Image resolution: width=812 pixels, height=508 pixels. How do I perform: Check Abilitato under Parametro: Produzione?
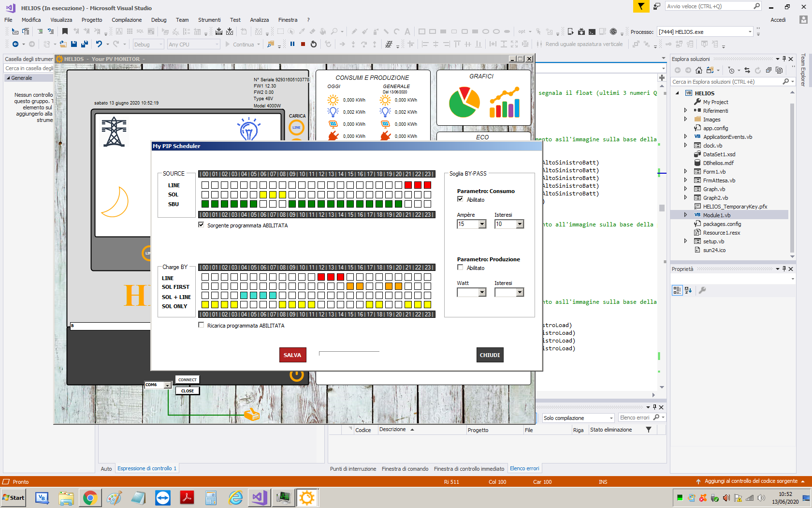pos(460,268)
